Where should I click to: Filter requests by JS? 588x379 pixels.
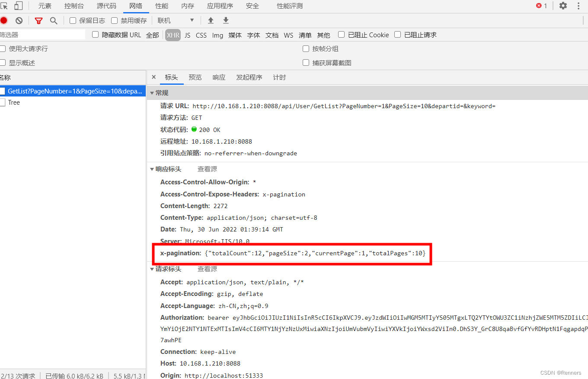(187, 35)
